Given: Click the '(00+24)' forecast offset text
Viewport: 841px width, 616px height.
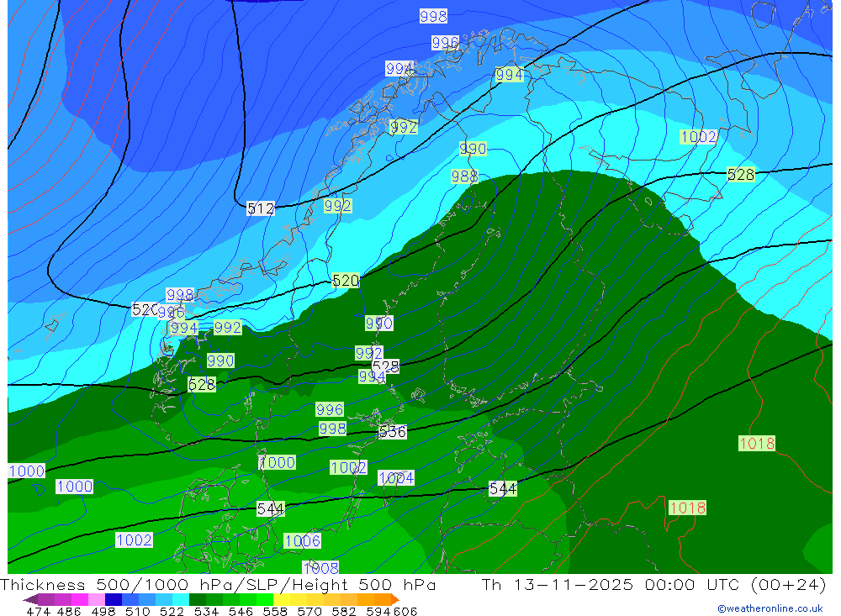Looking at the screenshot, I should pyautogui.click(x=789, y=584).
